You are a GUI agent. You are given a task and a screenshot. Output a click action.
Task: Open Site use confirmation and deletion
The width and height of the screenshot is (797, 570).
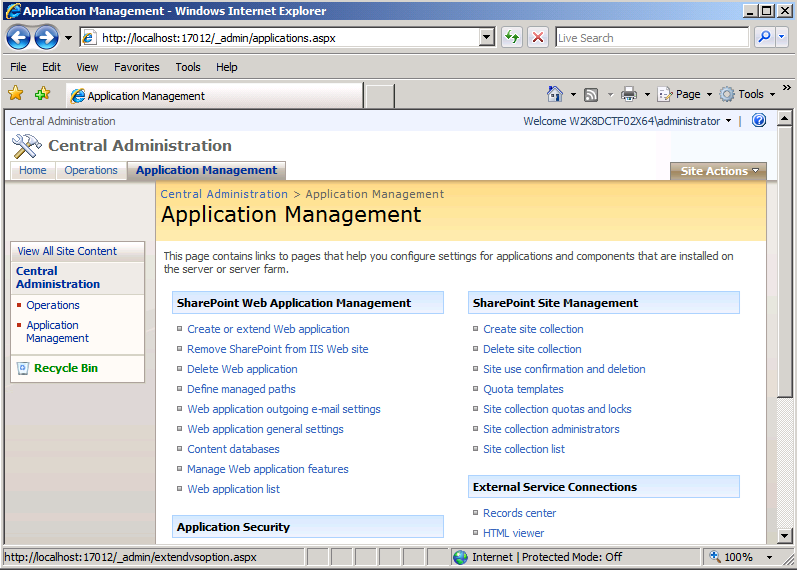[x=564, y=369]
